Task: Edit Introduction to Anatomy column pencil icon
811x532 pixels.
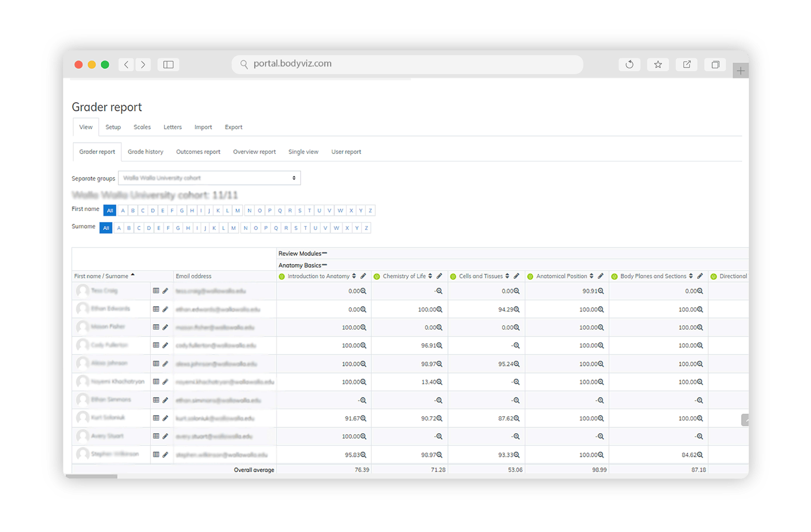Action: (363, 276)
